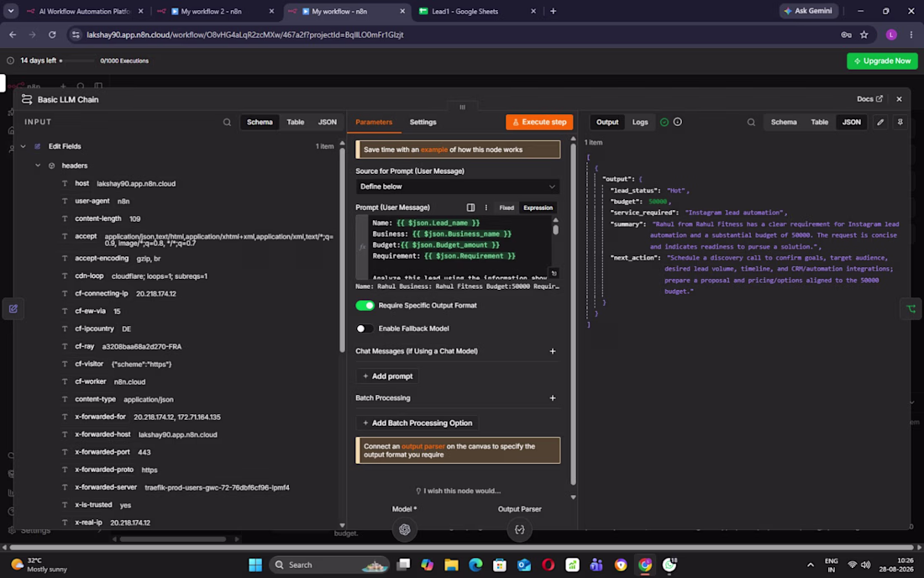Collapse the headers group
Image resolution: width=924 pixels, height=578 pixels.
tap(38, 166)
